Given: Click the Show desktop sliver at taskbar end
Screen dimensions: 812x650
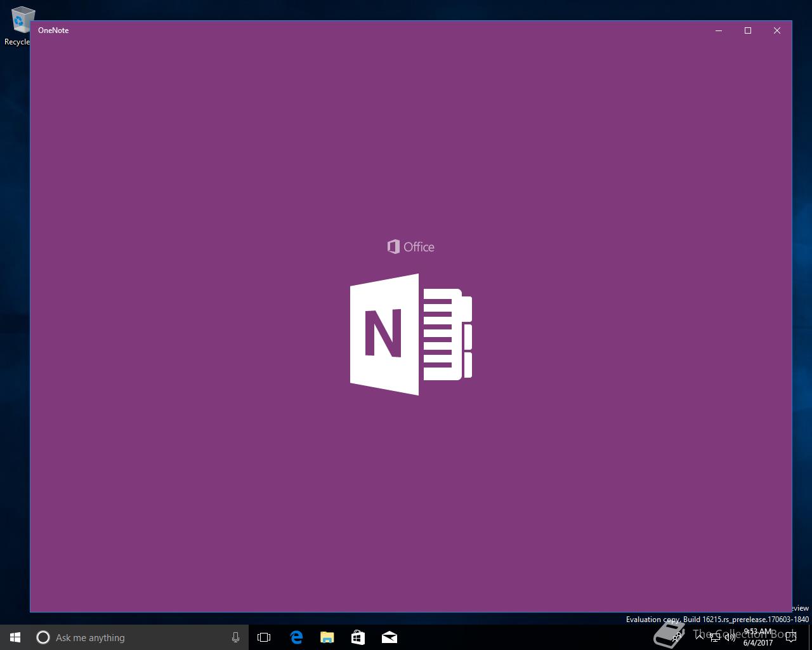Looking at the screenshot, I should [x=810, y=637].
